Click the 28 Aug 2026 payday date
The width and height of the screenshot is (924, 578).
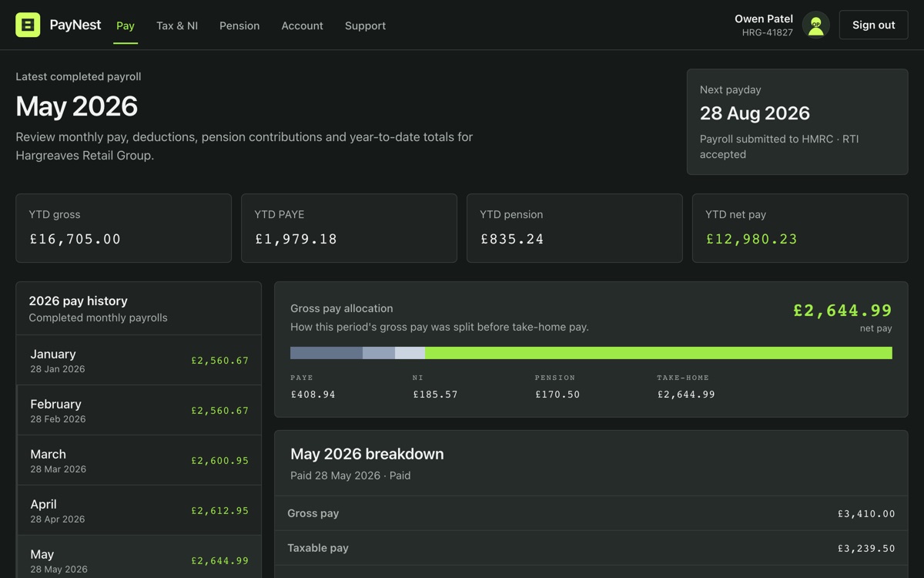pyautogui.click(x=755, y=113)
